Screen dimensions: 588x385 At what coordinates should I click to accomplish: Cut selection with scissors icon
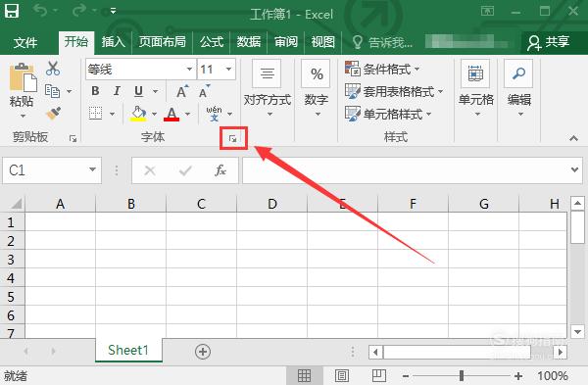coord(53,69)
